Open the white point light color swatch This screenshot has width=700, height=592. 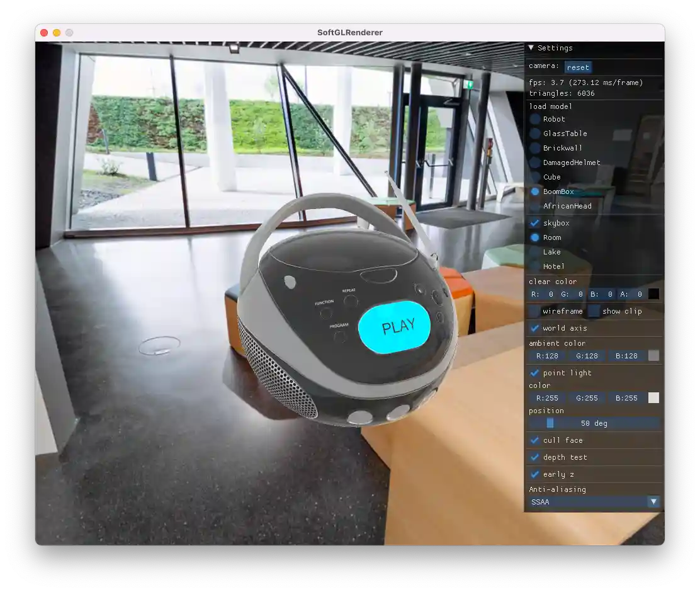click(653, 398)
